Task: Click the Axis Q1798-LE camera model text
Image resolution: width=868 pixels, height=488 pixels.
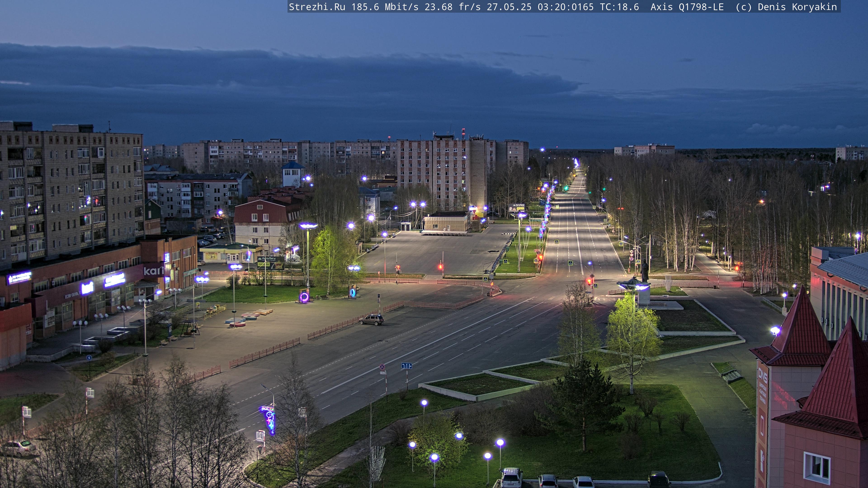Action: [x=687, y=7]
